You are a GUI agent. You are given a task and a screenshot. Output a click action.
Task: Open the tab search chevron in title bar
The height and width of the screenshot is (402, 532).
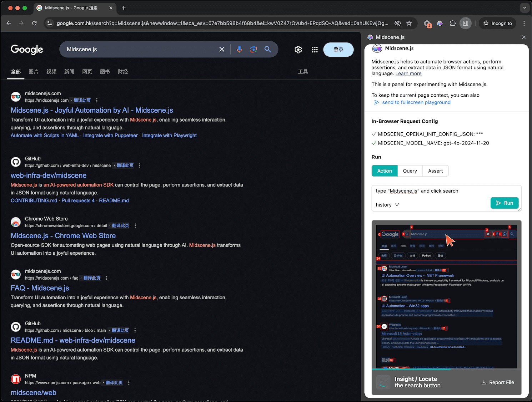click(525, 8)
